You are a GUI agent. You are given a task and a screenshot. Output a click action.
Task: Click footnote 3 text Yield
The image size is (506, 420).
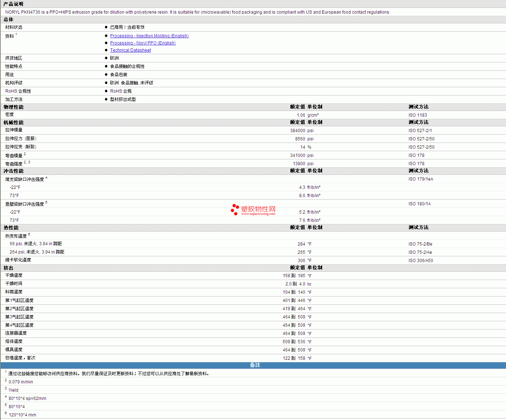tap(13, 390)
